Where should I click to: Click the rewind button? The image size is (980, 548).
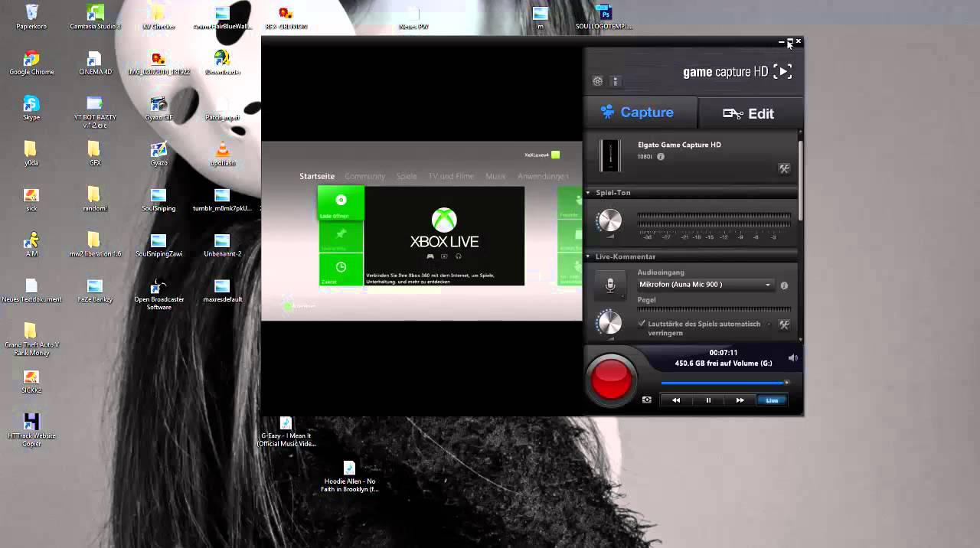pos(676,400)
